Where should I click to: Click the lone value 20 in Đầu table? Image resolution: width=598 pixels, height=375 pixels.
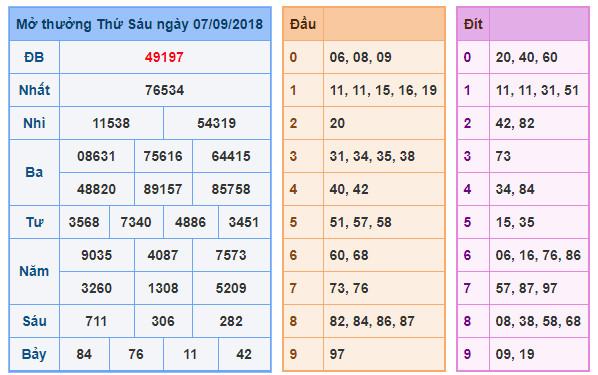(337, 123)
